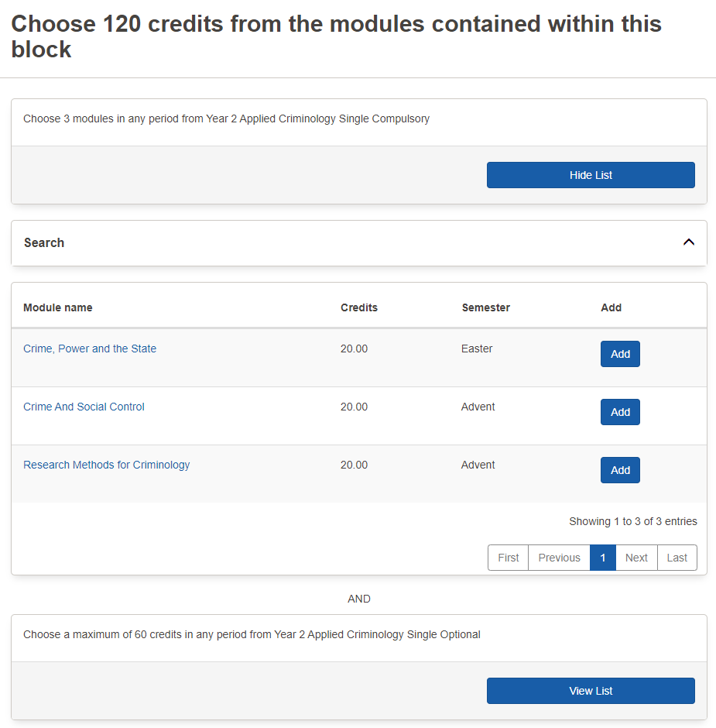
Task: Jump to Last pagination page
Action: point(677,558)
